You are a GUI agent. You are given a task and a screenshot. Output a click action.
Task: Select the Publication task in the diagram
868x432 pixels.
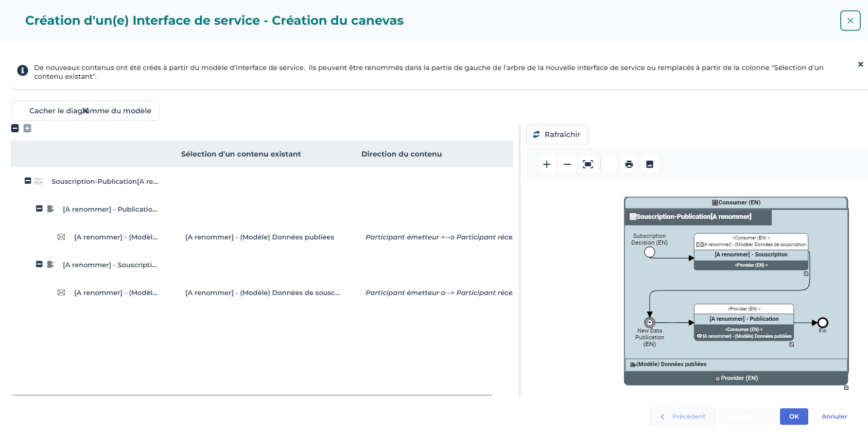[744, 319]
